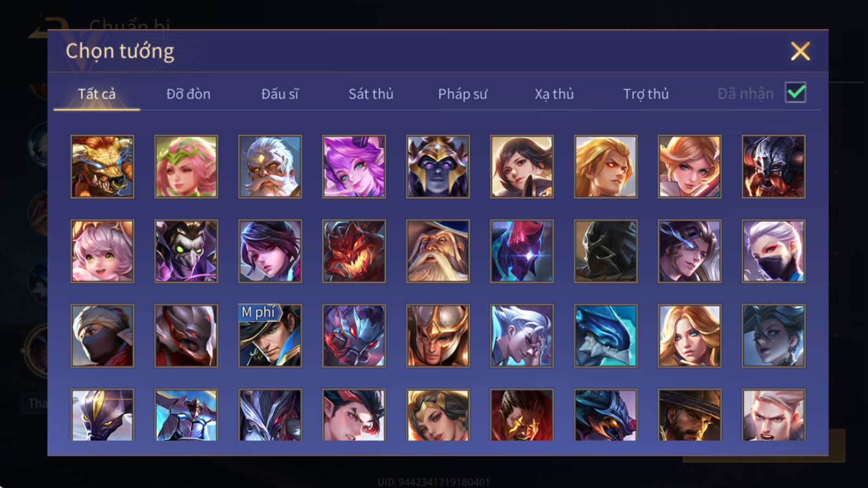Viewport: 868px width, 488px height.
Task: Select the hero marked 'M phí'
Action: pos(270,336)
